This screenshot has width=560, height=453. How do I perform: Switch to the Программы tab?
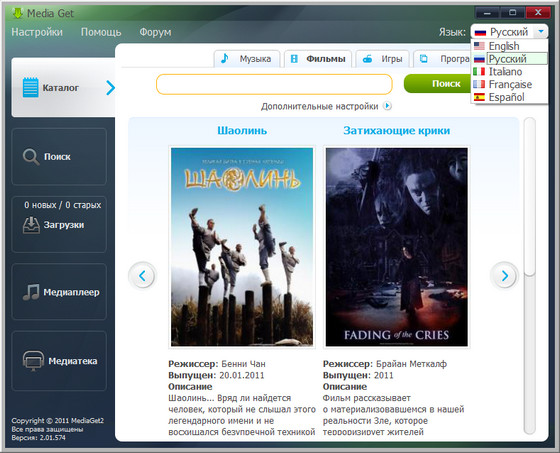443,59
